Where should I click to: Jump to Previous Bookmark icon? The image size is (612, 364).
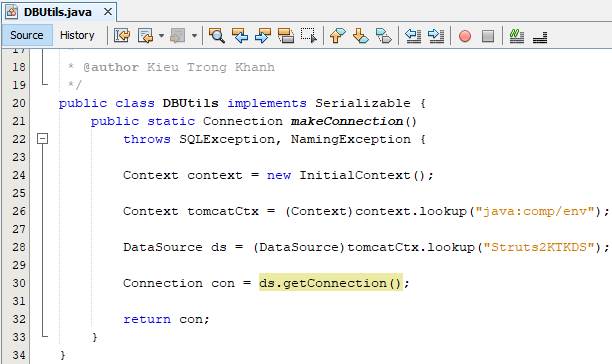point(338,36)
